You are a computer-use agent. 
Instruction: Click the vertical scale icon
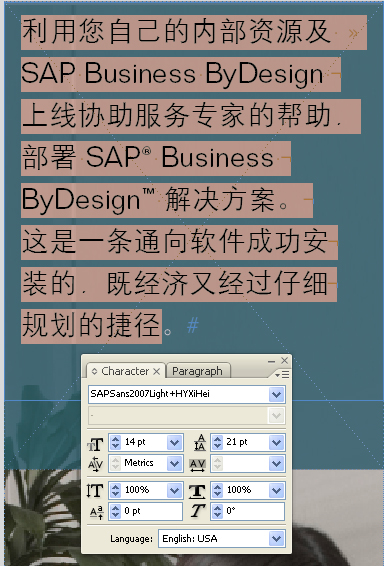click(x=95, y=491)
